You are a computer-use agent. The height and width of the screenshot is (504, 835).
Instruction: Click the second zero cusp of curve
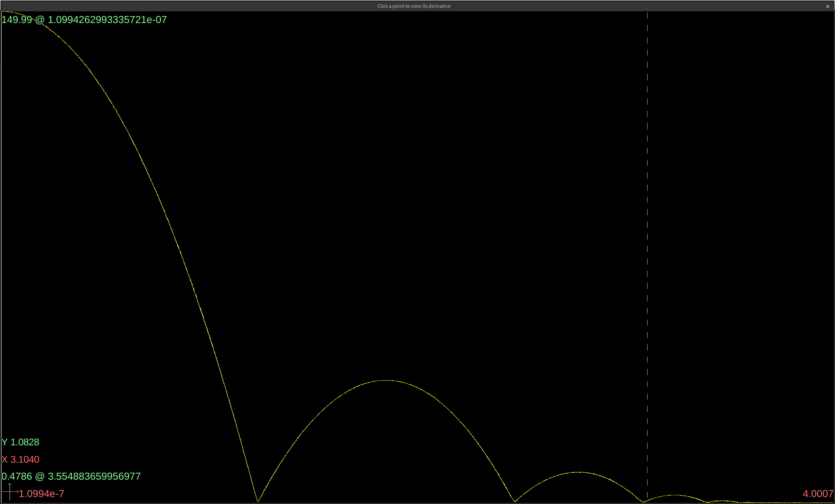[515, 501]
